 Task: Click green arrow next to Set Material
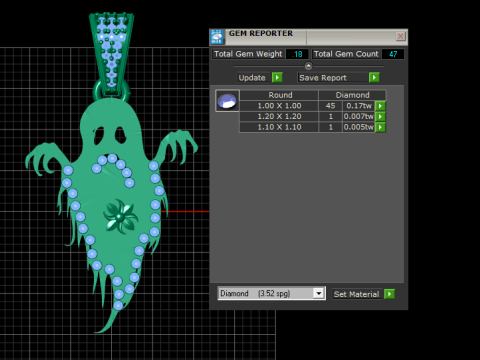(389, 294)
